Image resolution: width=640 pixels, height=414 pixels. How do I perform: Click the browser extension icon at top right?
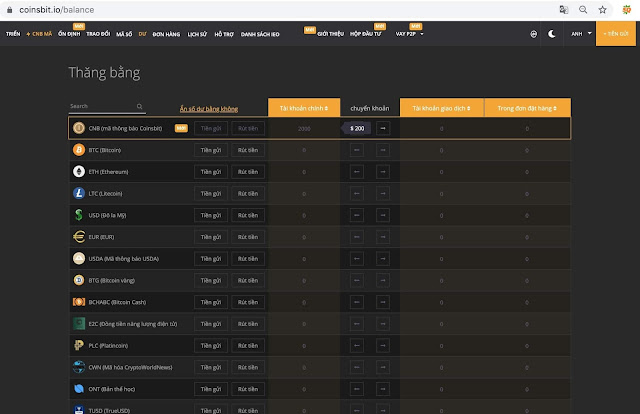[627, 10]
